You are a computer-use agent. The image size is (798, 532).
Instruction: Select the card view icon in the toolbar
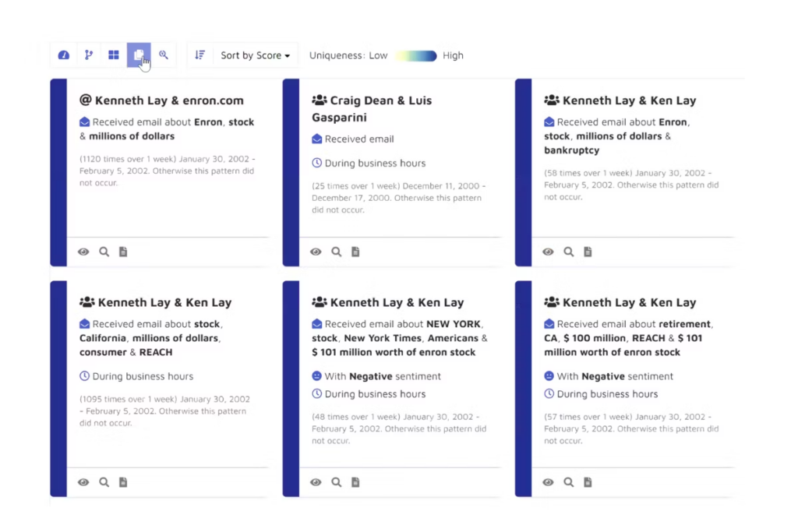click(139, 55)
